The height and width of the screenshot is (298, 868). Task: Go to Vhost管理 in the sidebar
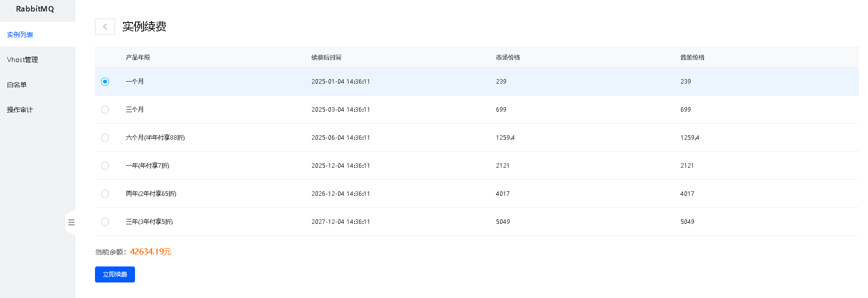[22, 60]
